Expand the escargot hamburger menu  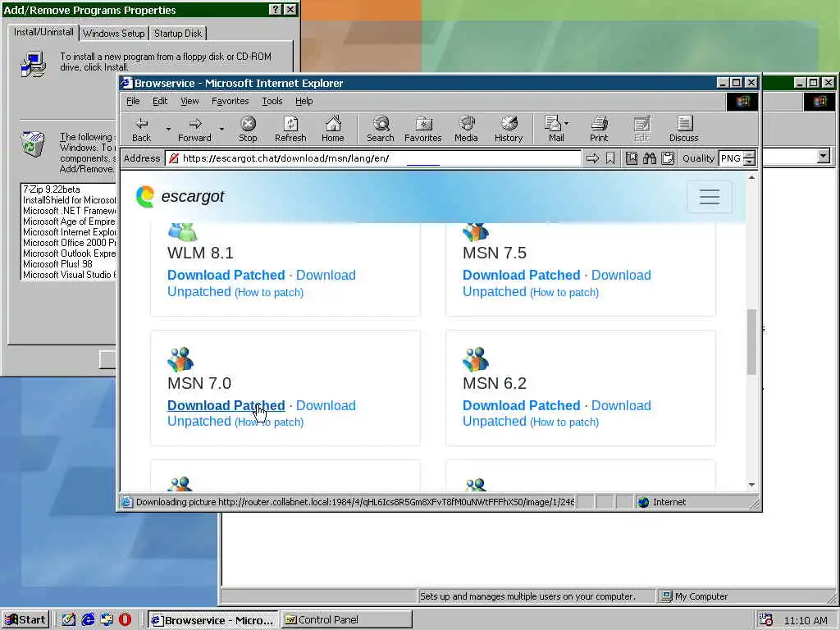[710, 197]
